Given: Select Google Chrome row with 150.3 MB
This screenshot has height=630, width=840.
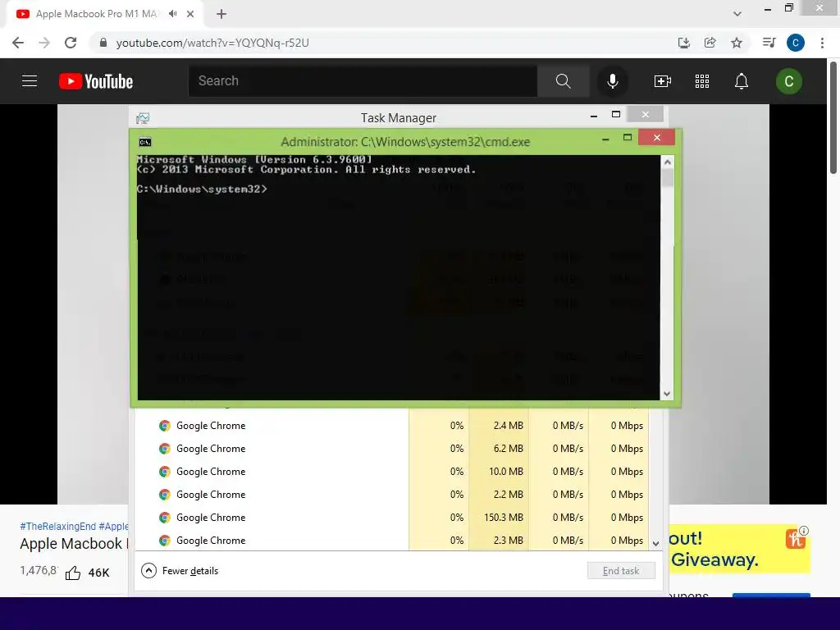Looking at the screenshot, I should [391, 518].
